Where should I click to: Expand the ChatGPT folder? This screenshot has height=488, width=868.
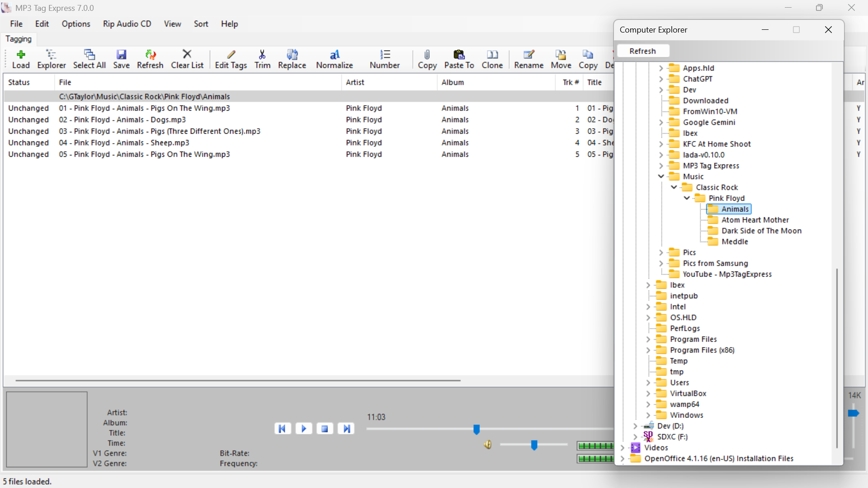coord(661,79)
